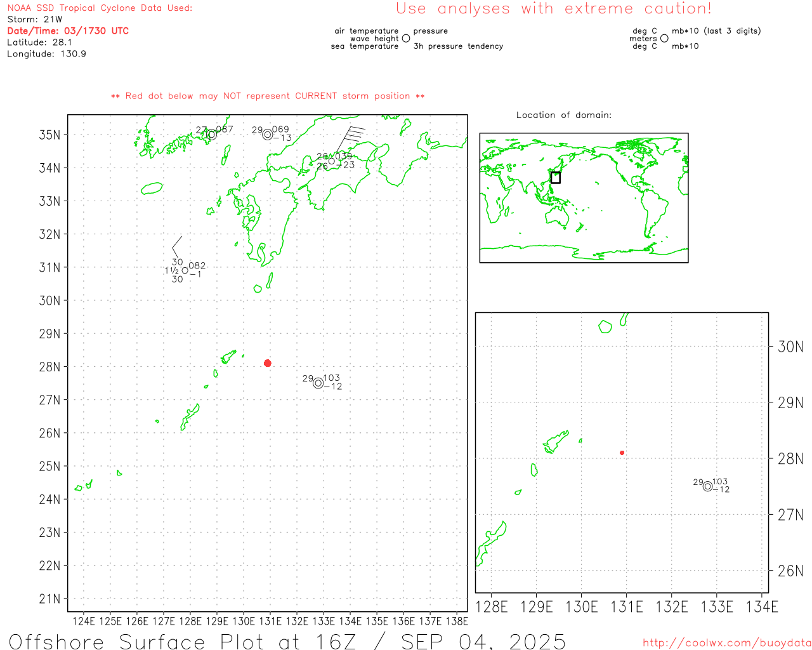Open the world location-of-domain map thumbnail

click(x=584, y=198)
